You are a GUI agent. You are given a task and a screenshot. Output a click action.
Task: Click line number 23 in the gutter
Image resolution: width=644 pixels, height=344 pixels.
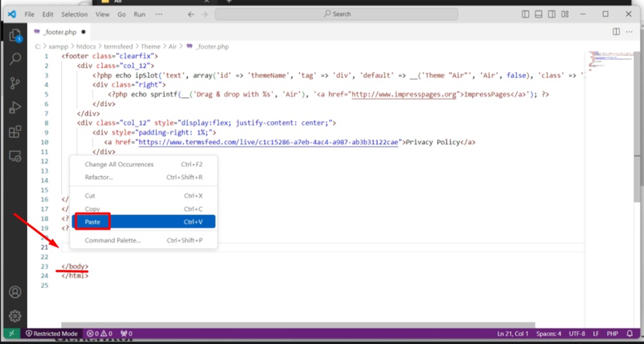[44, 266]
